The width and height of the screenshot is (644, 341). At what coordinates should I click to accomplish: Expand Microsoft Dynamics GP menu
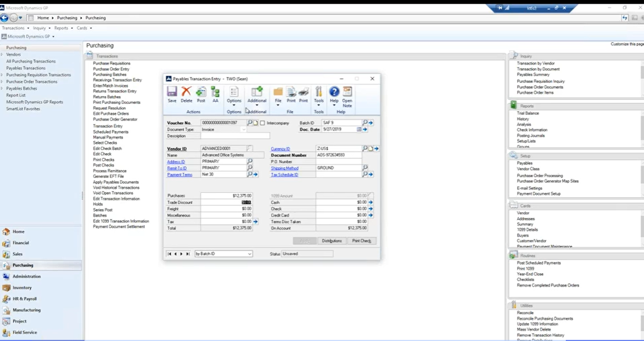pyautogui.click(x=28, y=37)
